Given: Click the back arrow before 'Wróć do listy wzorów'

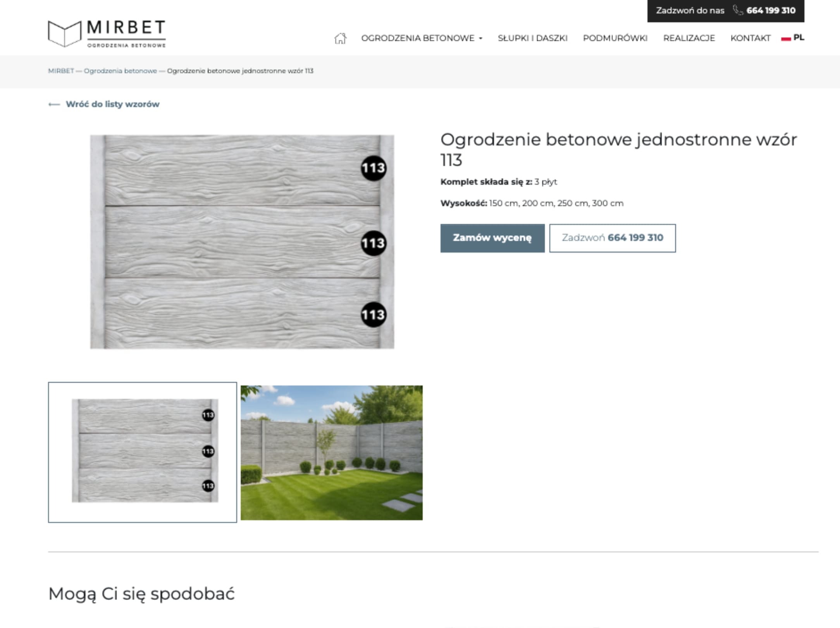Looking at the screenshot, I should coord(54,104).
